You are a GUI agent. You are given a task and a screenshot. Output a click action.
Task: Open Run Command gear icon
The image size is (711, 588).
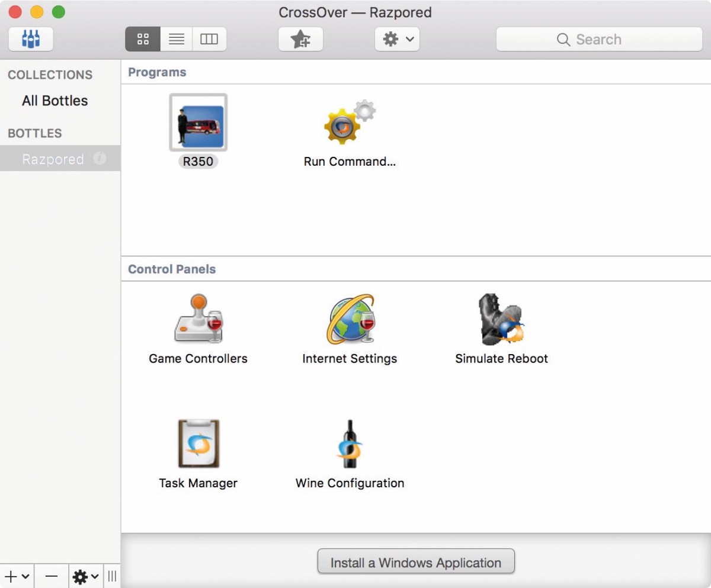point(350,123)
